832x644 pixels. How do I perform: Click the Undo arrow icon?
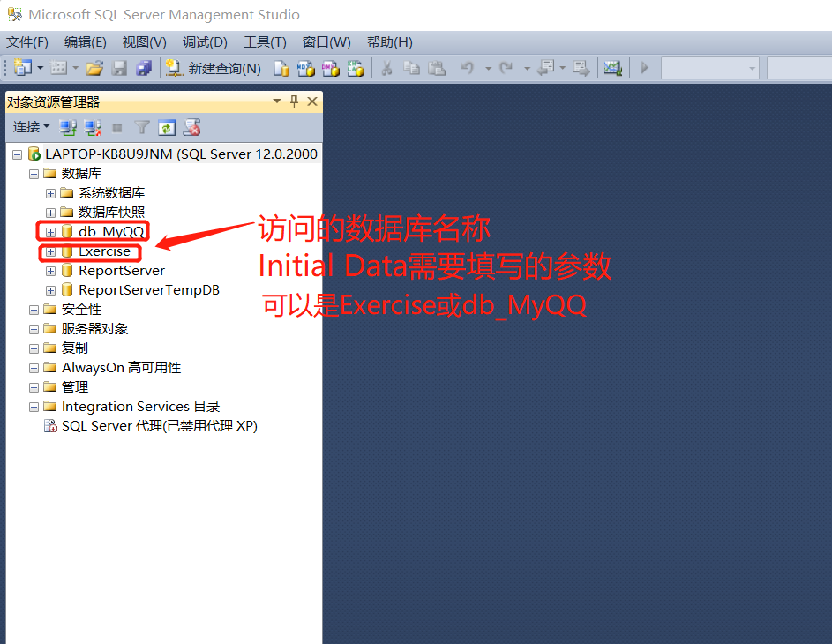[468, 68]
